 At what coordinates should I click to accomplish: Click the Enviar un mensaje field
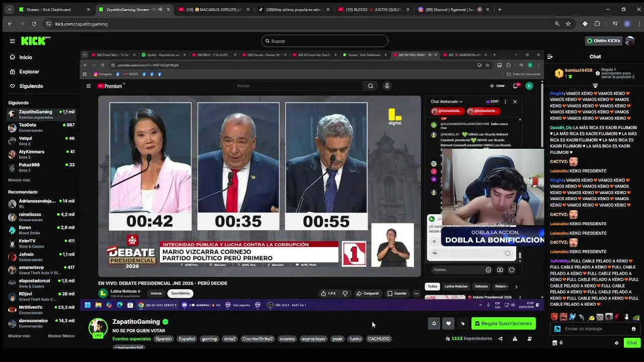pos(594,329)
